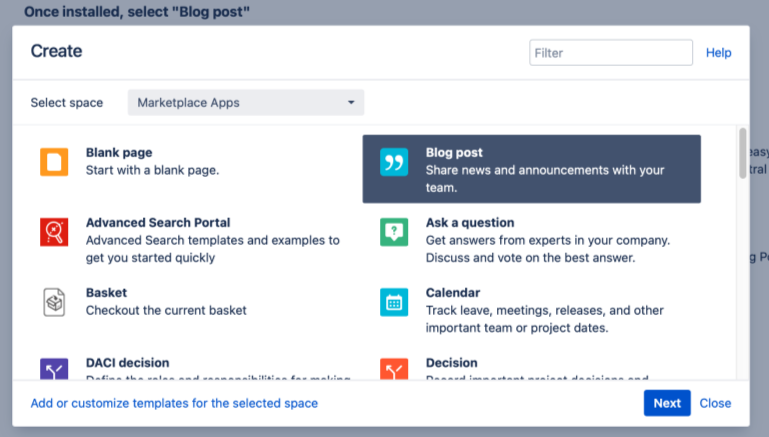Choose the Calendar template title
769x437 pixels.
pyautogui.click(x=453, y=293)
